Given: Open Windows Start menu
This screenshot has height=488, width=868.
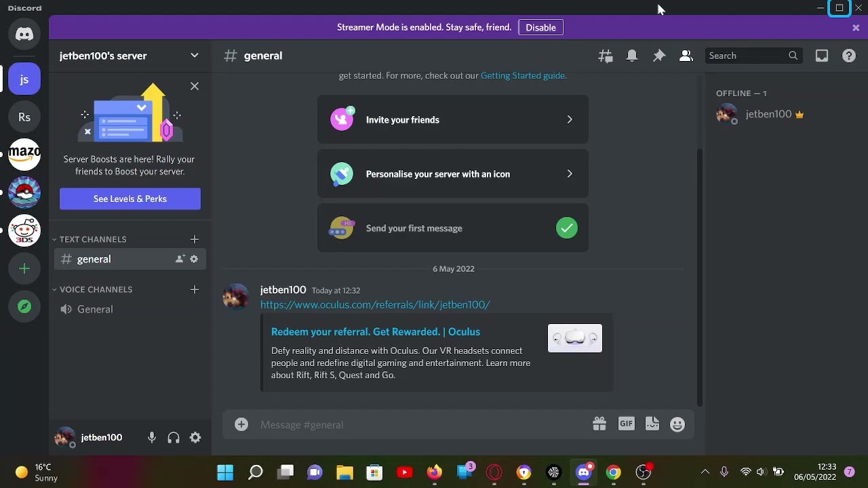Looking at the screenshot, I should (225, 472).
